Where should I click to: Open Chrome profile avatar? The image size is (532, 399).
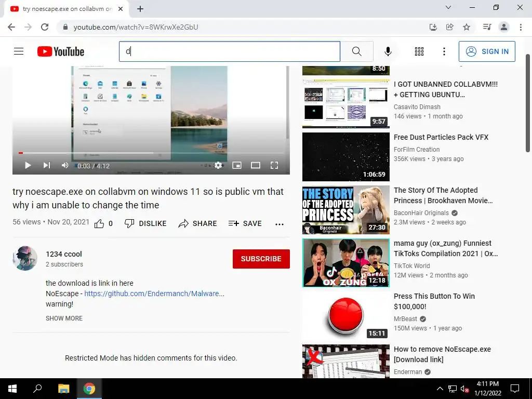(504, 27)
